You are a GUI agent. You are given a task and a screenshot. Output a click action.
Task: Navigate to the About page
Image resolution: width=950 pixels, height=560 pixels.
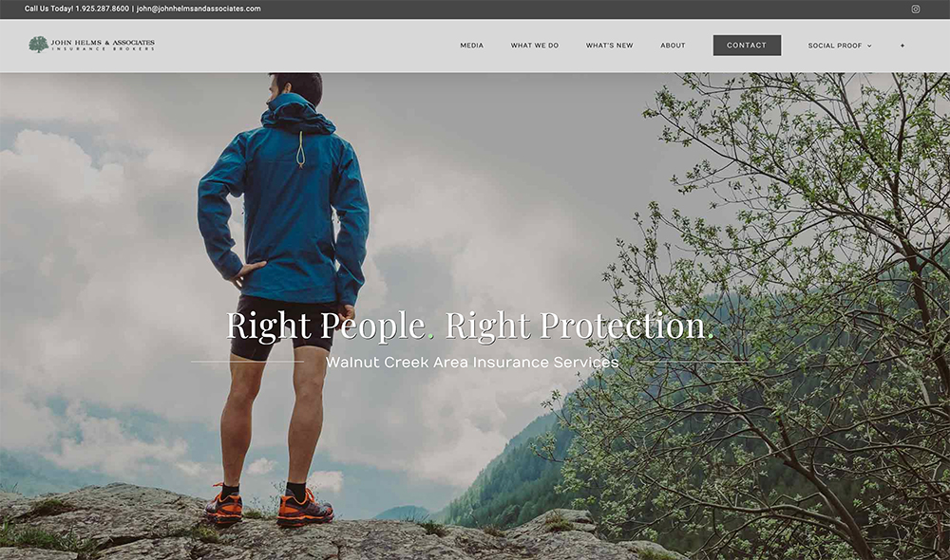pos(673,46)
